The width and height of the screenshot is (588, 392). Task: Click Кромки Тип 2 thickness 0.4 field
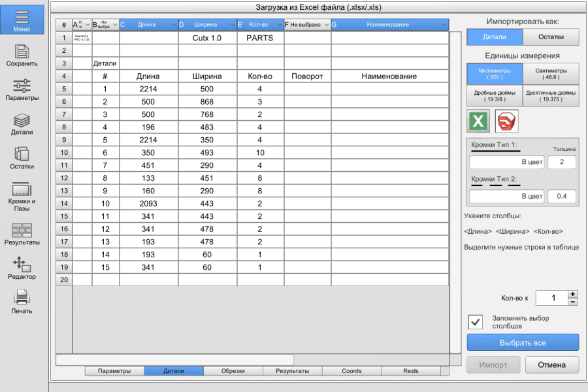click(562, 196)
